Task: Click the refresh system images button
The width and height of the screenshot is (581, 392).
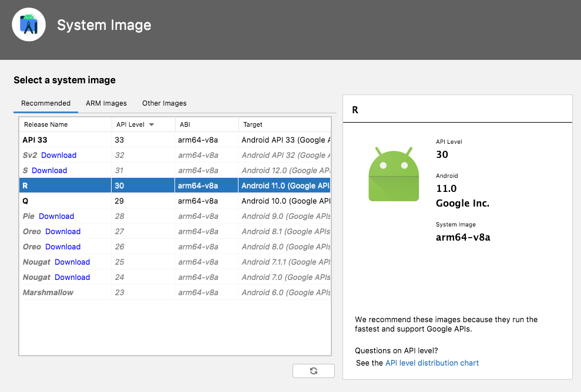Action: pos(314,370)
